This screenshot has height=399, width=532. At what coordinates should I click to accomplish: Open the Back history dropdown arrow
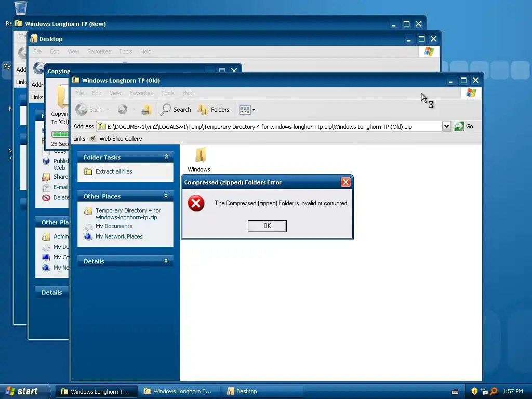click(108, 110)
